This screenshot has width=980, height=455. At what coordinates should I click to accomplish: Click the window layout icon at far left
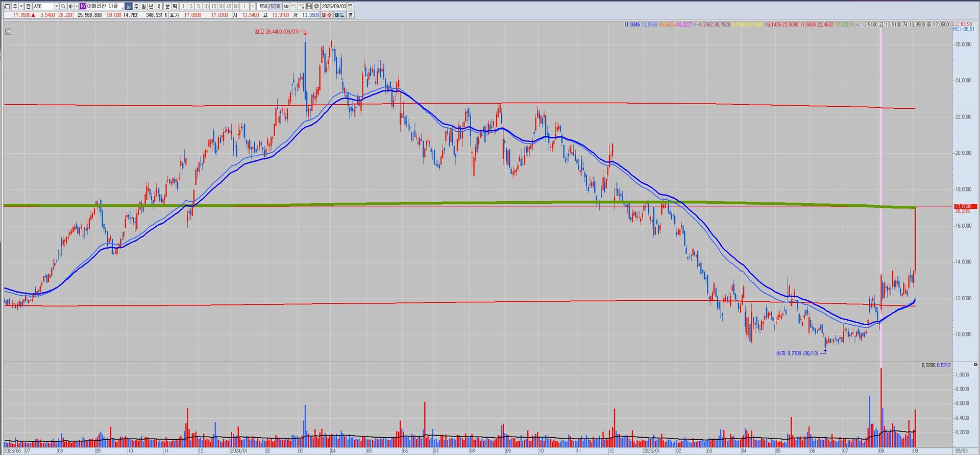[7, 6]
